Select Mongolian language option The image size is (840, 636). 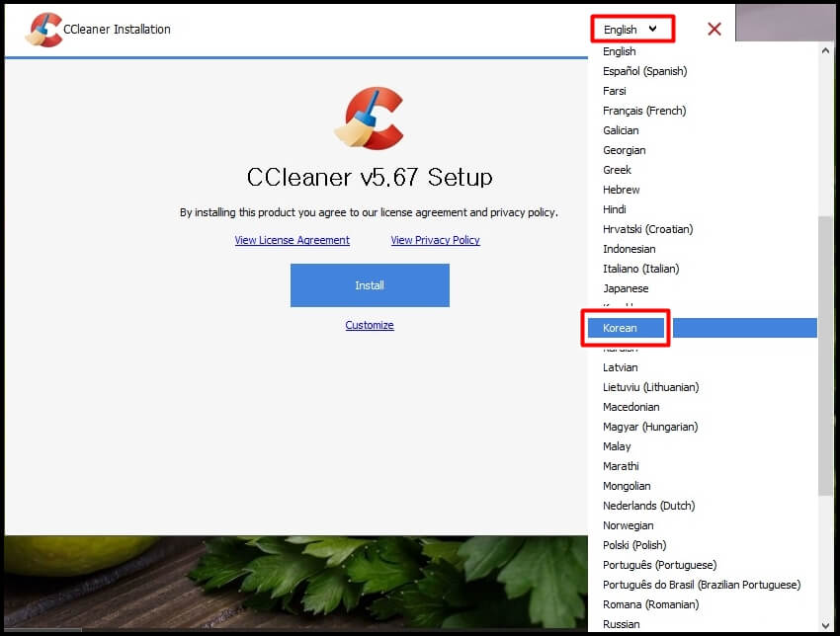(703, 486)
